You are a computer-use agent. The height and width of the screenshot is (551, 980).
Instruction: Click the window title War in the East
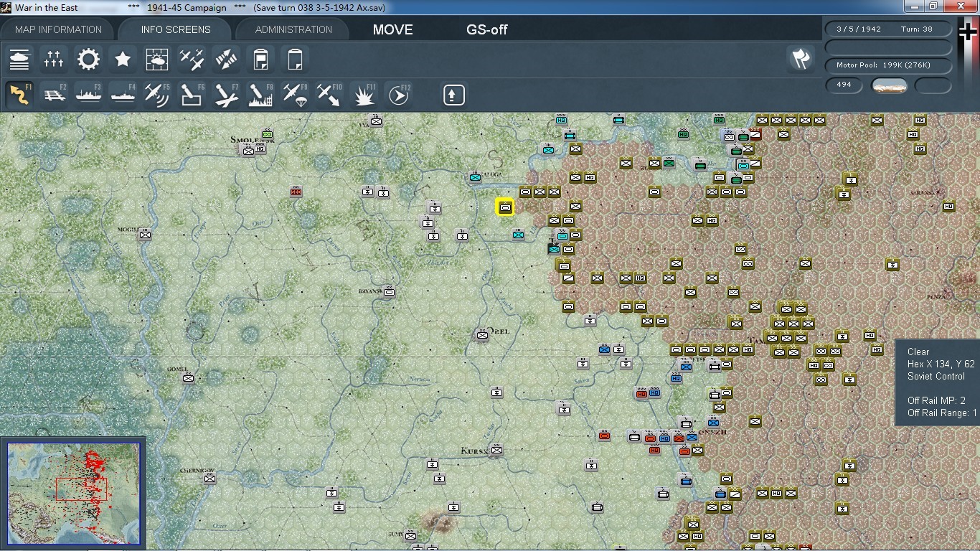(47, 7)
